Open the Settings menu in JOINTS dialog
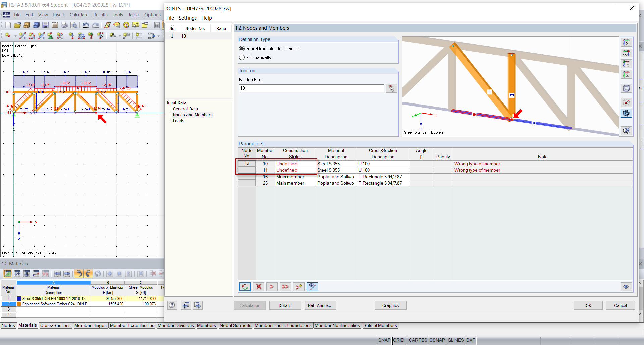This screenshot has height=345, width=644. coord(187,18)
